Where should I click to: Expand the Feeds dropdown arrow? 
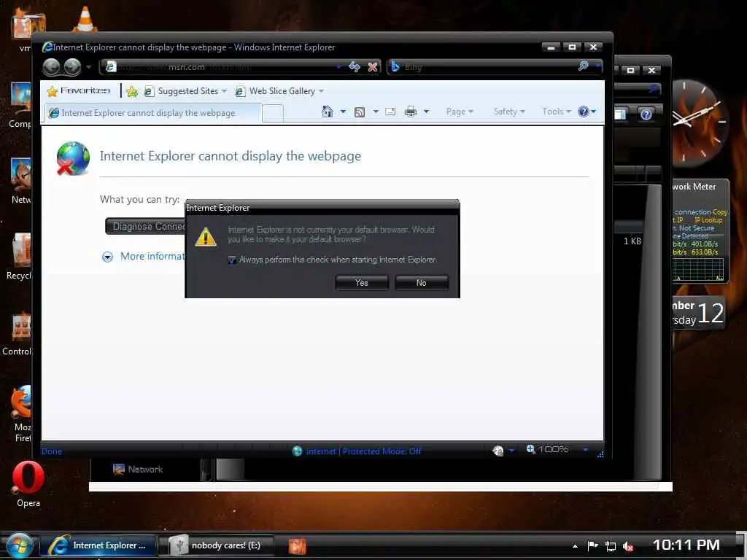coord(376,112)
